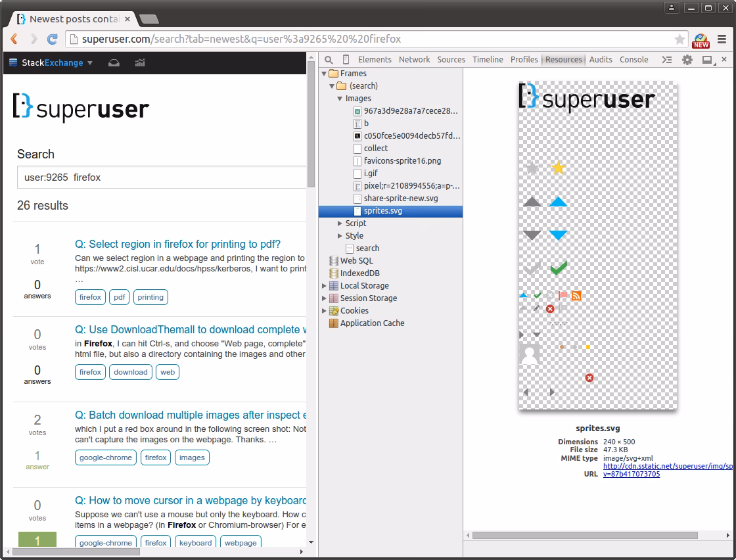Open question about selecting region in firefox
This screenshot has width=736, height=560.
pyautogui.click(x=177, y=244)
